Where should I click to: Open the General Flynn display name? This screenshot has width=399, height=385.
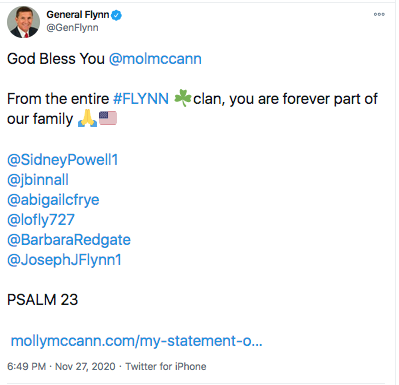[x=78, y=15]
